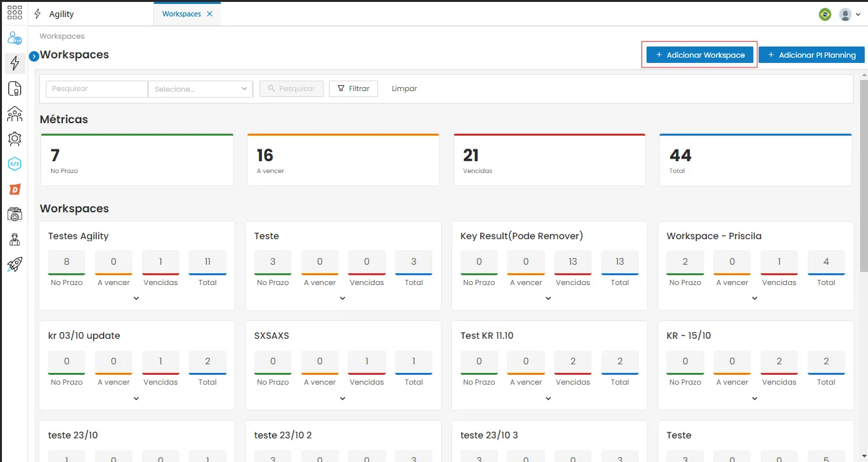Click the Brazil flag language icon
Image resolution: width=868 pixels, height=462 pixels.
pos(825,14)
